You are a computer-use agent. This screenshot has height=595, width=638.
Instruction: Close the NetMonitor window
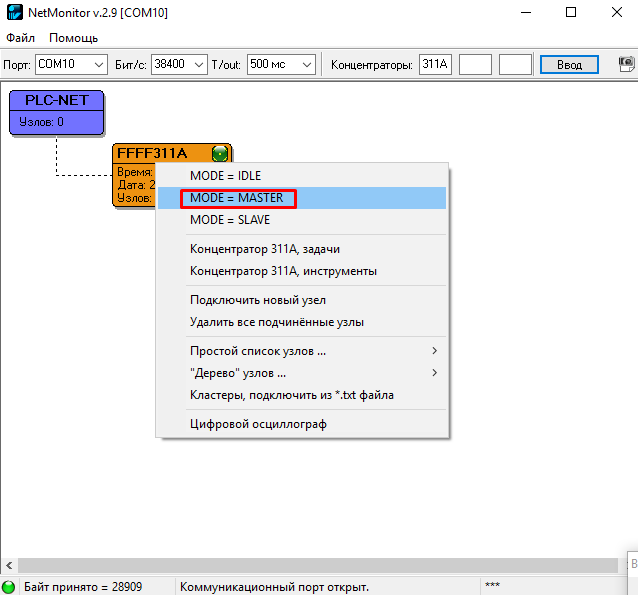click(617, 12)
